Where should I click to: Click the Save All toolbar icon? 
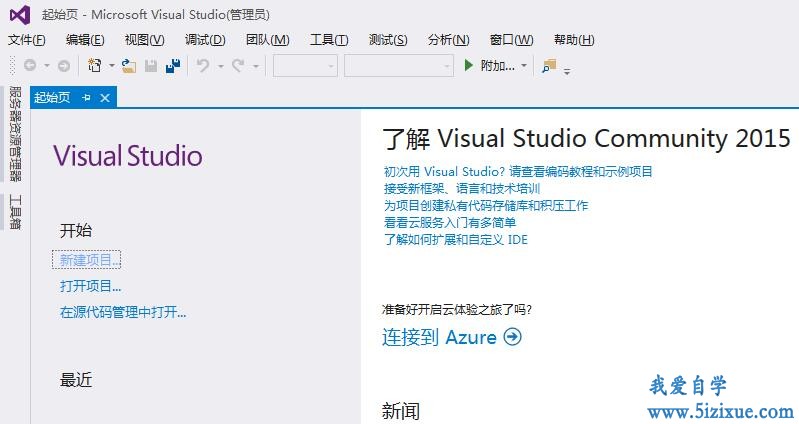pos(173,66)
